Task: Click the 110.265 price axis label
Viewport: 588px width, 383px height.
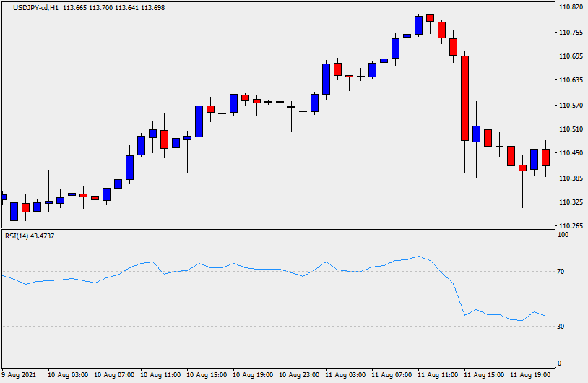Action: (x=571, y=226)
